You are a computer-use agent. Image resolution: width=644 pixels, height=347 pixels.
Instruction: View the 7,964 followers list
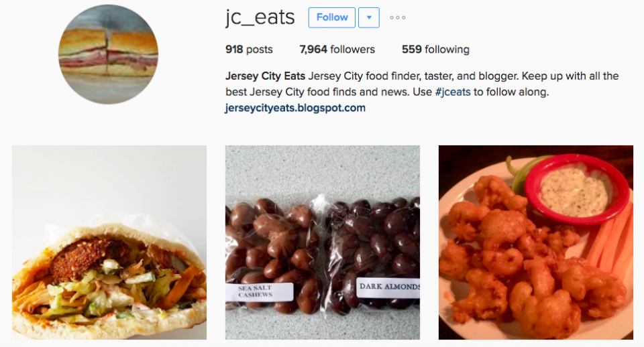coord(337,50)
